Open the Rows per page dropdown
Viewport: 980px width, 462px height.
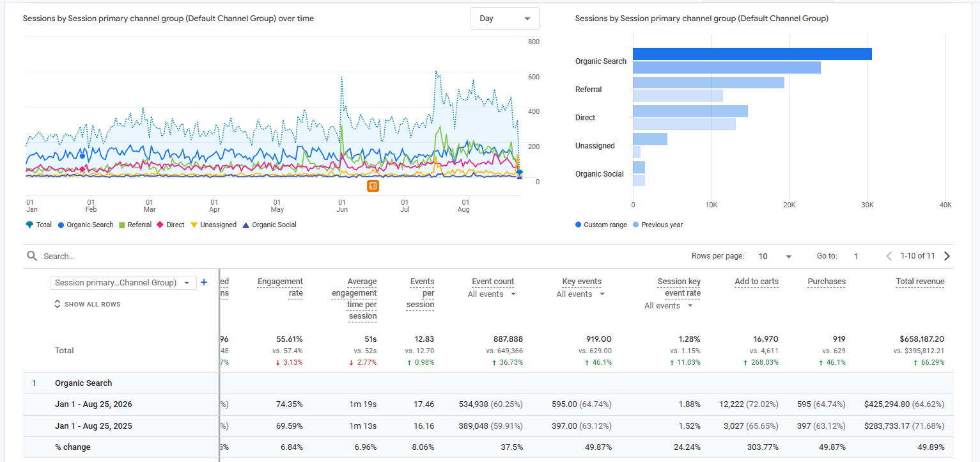click(775, 256)
